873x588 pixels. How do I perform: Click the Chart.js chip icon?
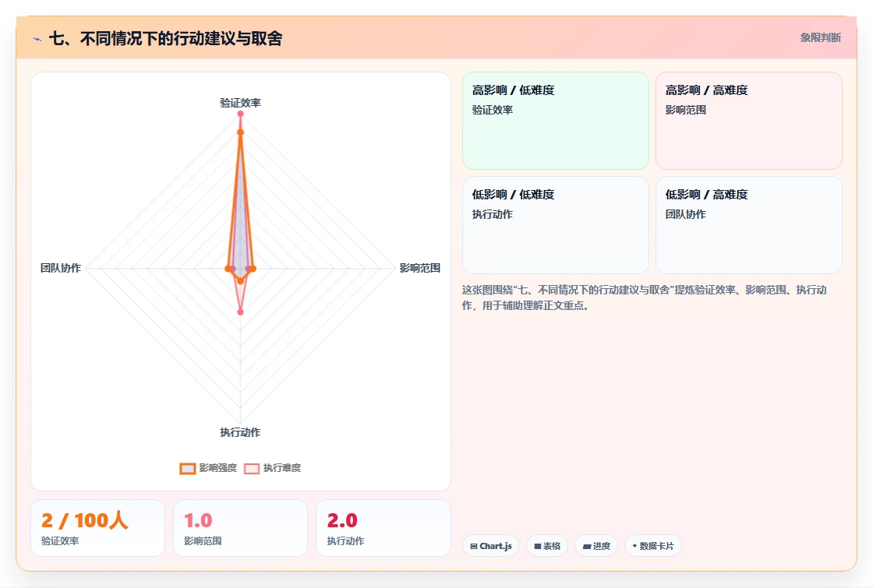474,546
